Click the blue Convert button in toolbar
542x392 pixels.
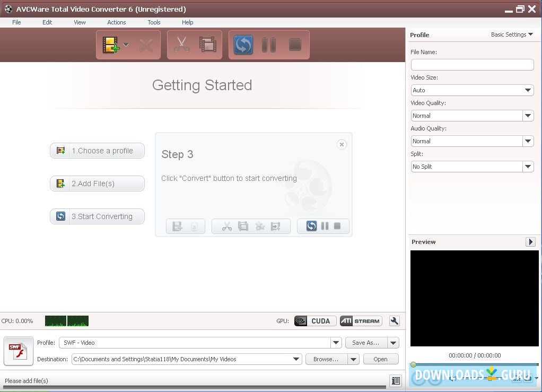click(x=243, y=45)
